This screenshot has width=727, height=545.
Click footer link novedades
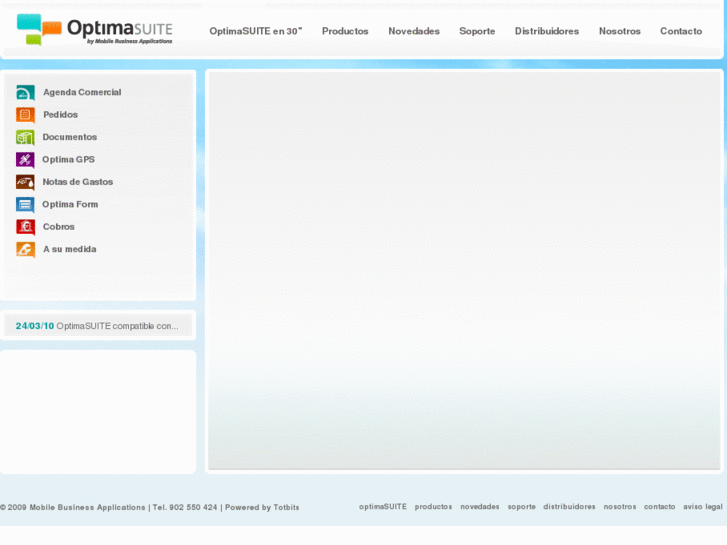(479, 507)
